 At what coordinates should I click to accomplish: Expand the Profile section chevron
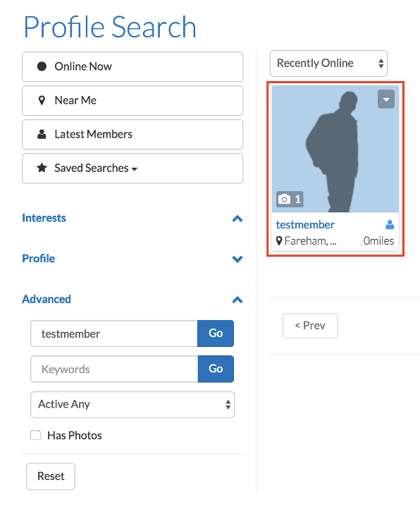point(237,259)
